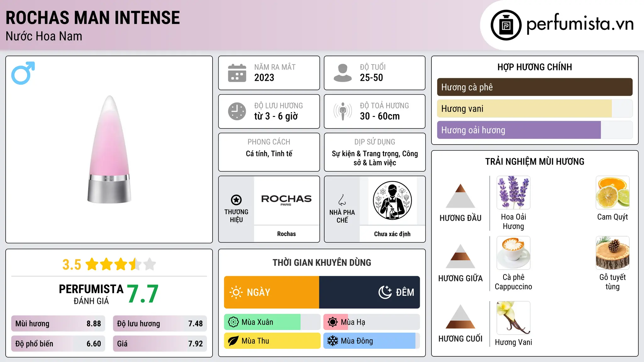Select the dark Đêm nighttime segment
Image resolution: width=644 pixels, height=362 pixels.
tap(369, 292)
